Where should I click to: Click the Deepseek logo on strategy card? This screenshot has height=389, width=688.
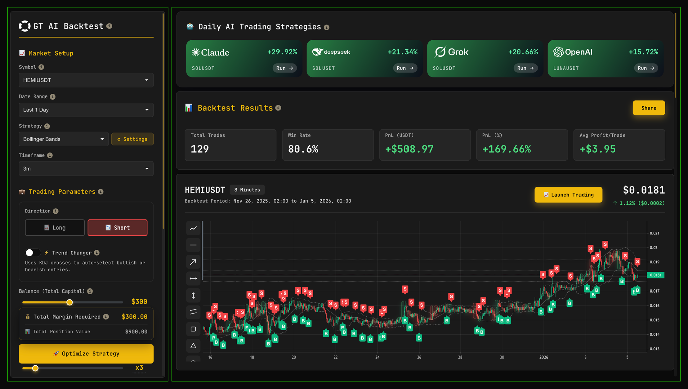[x=331, y=52]
